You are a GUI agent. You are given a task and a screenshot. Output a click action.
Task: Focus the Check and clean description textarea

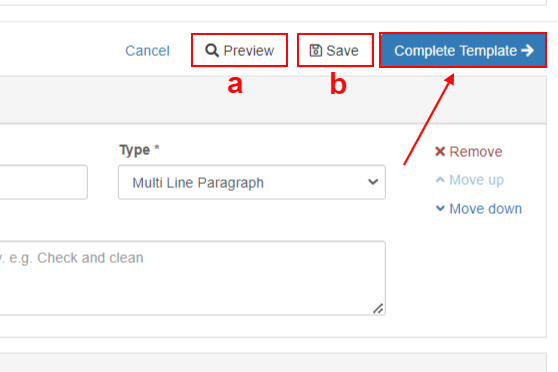[192, 278]
